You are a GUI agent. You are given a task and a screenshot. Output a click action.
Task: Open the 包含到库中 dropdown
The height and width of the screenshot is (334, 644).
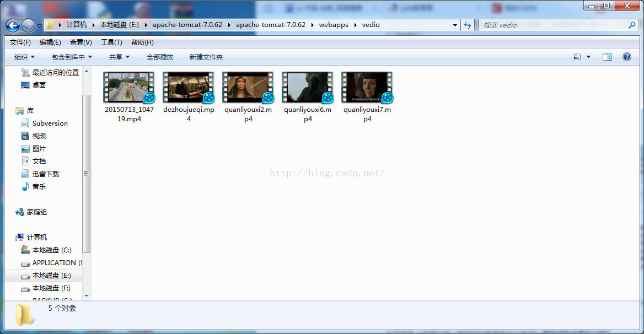point(72,57)
